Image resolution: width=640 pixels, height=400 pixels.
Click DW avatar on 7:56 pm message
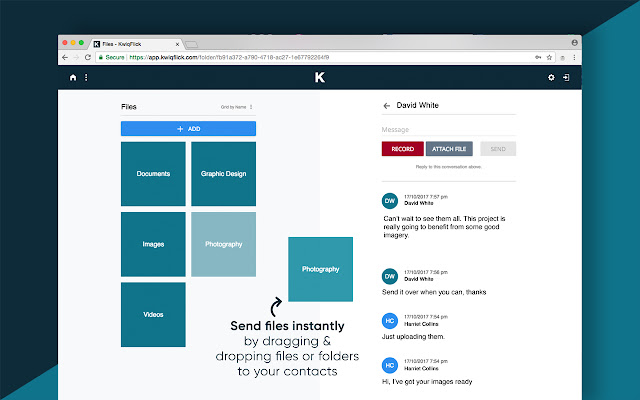point(390,276)
